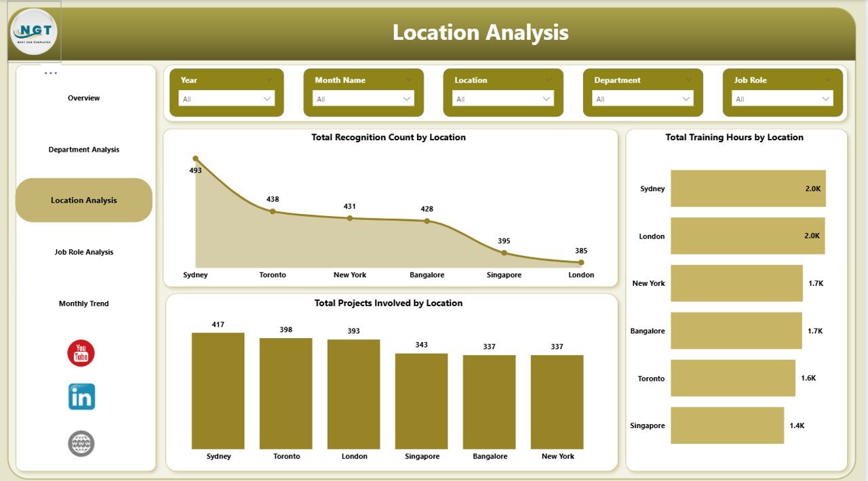
Task: Click the LinkedIn icon
Action: point(81,398)
